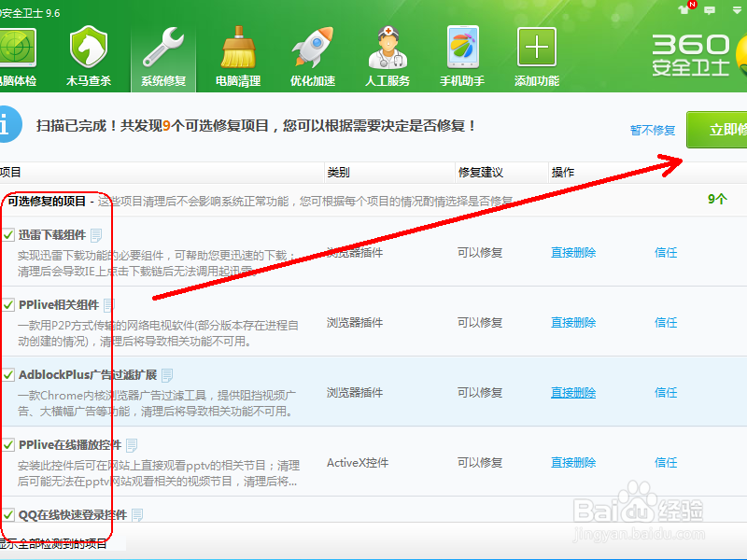Uncheck AdblockPlus广告过滤扩展
This screenshot has width=747, height=560.
tap(8, 372)
